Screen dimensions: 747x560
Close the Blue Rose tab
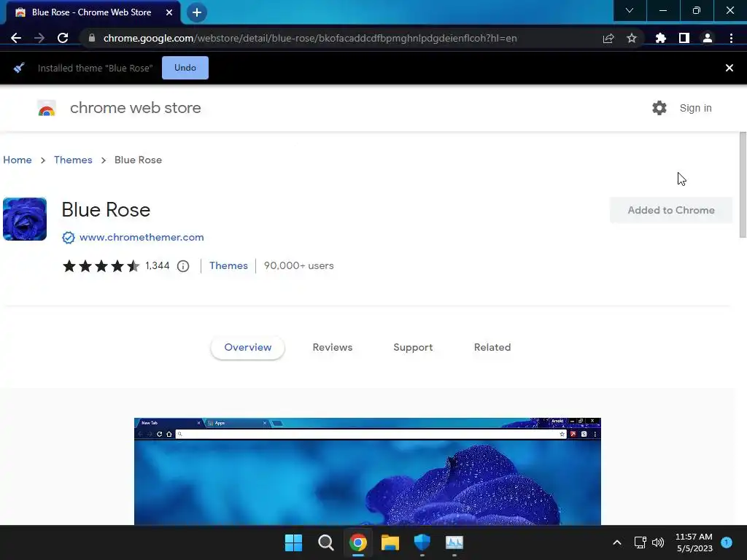point(169,12)
